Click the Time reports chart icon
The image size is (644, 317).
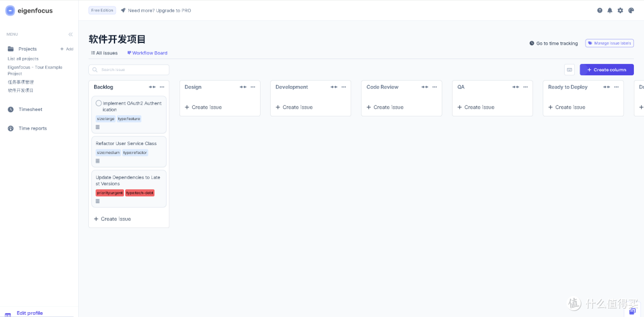coord(11,128)
